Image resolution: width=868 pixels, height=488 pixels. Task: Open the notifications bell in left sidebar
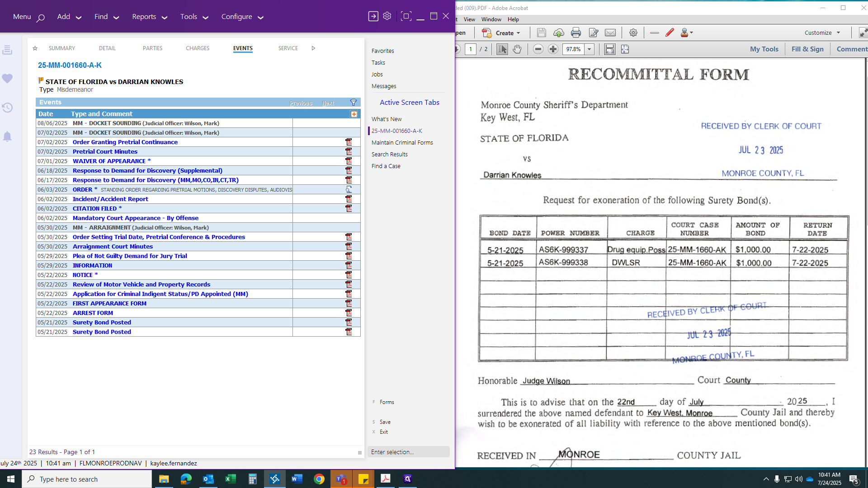click(x=7, y=136)
